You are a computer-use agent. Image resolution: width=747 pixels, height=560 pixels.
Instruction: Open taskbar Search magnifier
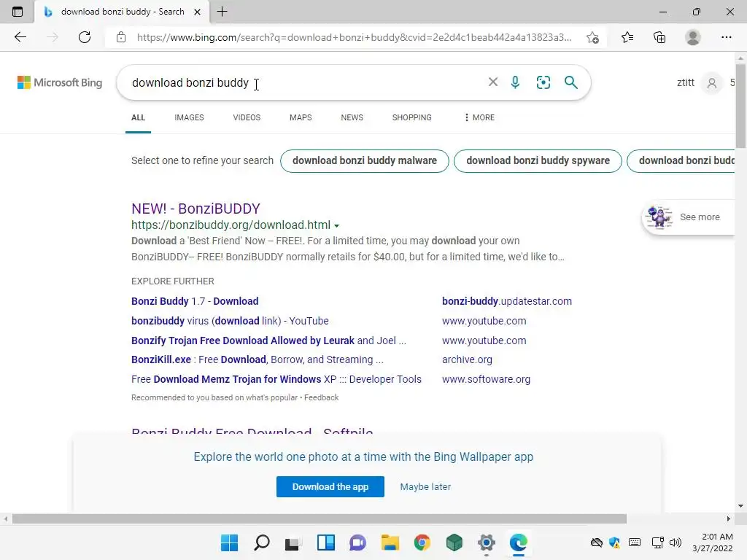[262, 542]
